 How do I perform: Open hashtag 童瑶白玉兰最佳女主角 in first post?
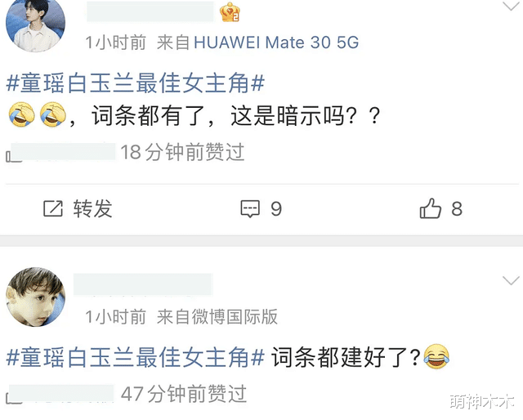[x=136, y=83]
